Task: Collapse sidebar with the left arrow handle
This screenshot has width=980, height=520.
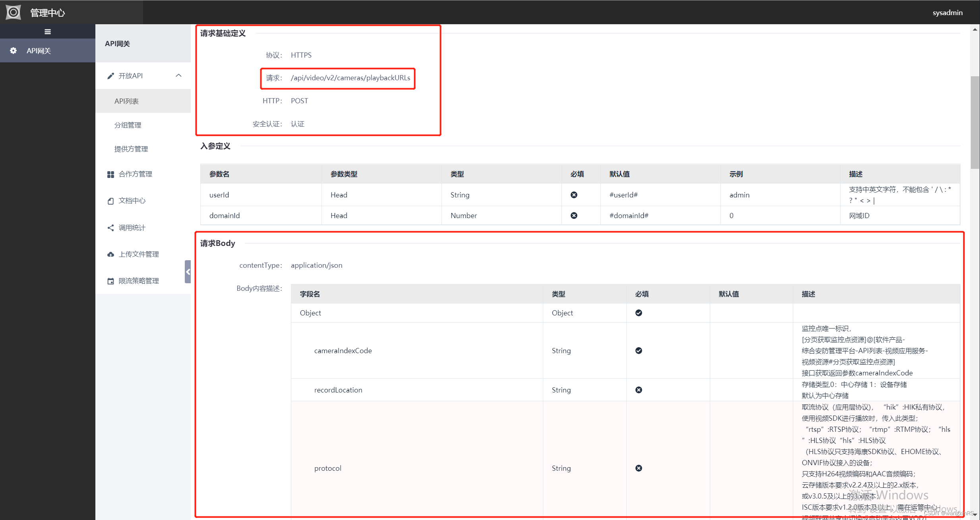Action: tap(188, 272)
